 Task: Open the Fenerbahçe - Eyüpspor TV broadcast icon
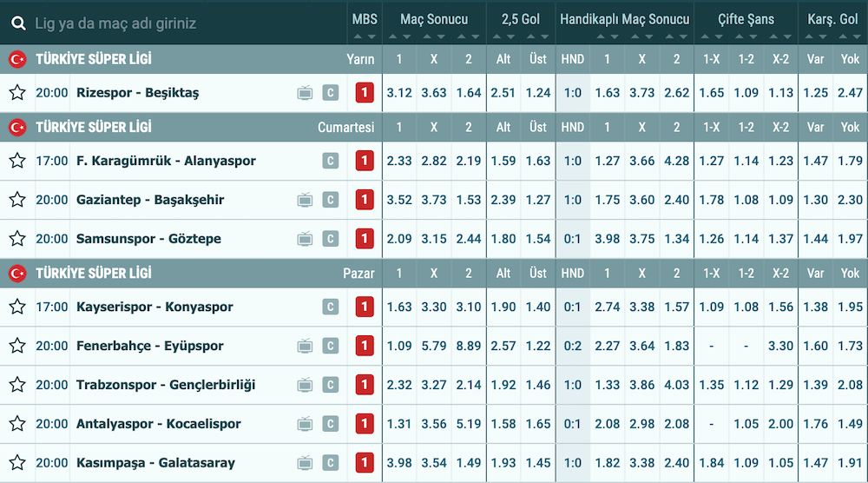(305, 346)
